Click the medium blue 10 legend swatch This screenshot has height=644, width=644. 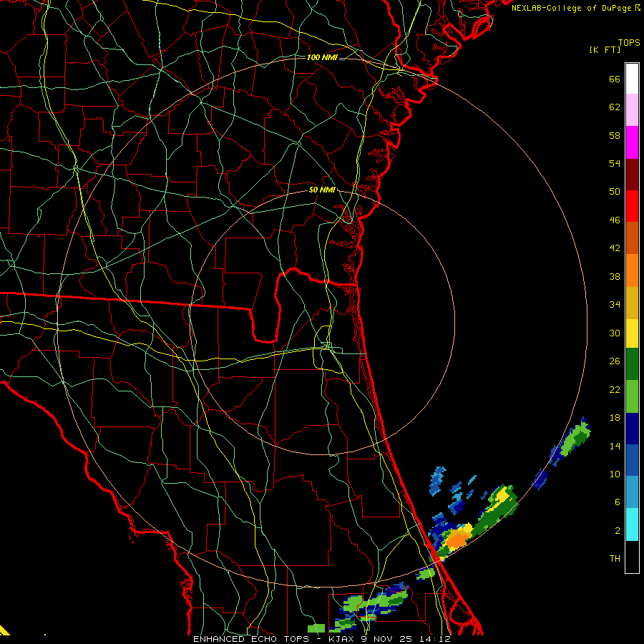tap(632, 460)
